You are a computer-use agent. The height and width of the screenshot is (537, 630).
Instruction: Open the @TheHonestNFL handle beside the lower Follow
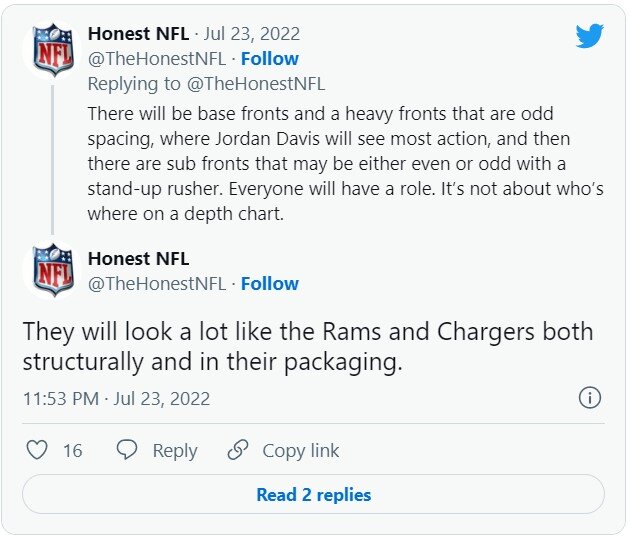pyautogui.click(x=157, y=284)
